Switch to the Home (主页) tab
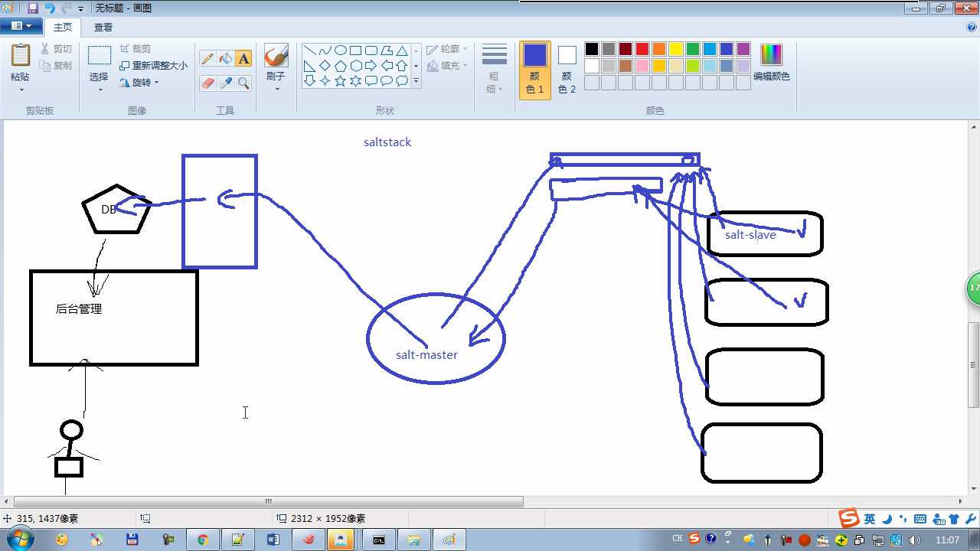The height and width of the screenshot is (551, 980). [63, 28]
